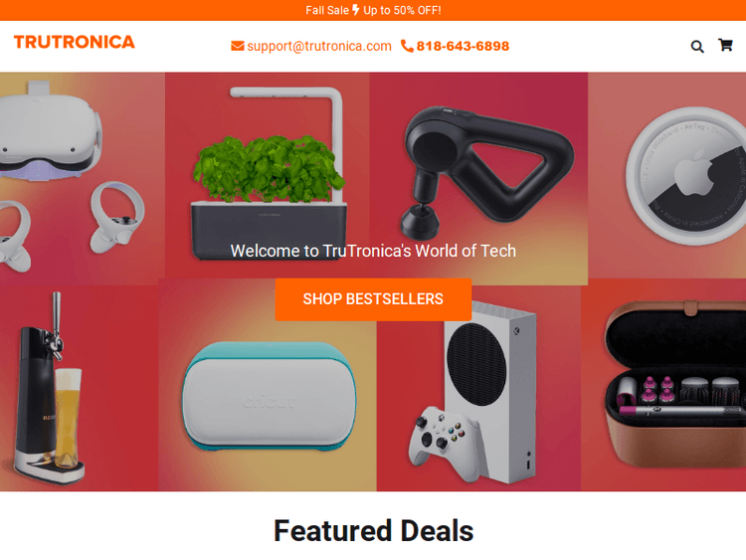Screen dimensions: 746x560
Task: Click the orange phone handset icon
Action: point(407,46)
